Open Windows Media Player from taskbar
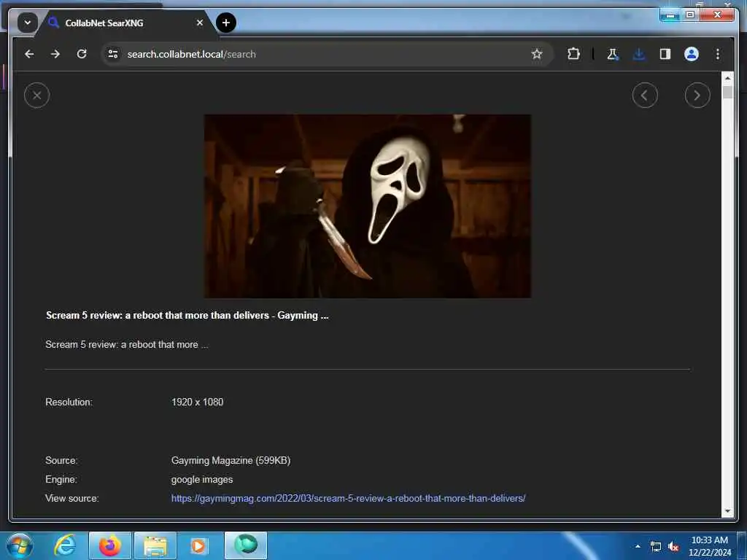This screenshot has width=747, height=560. pos(198,545)
